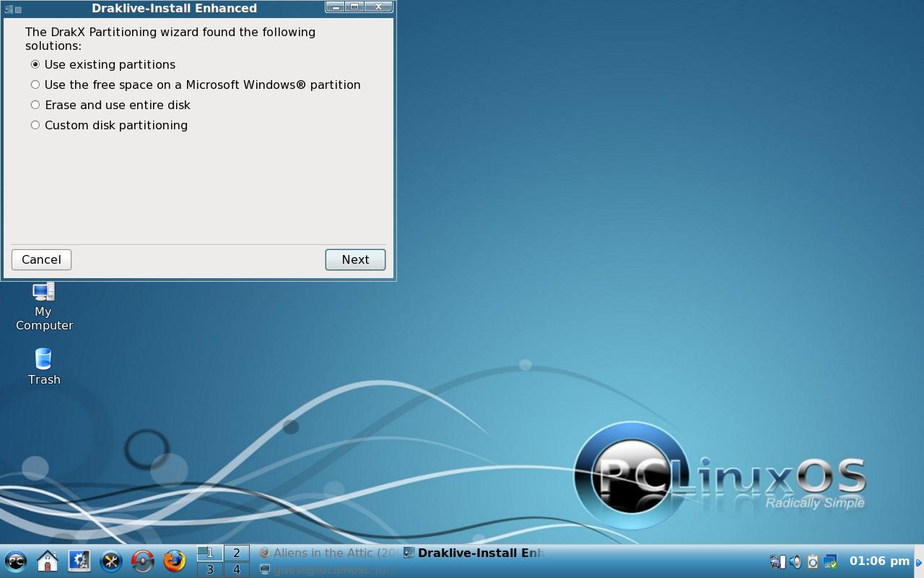Click the 01:06 pm clock

(x=879, y=561)
